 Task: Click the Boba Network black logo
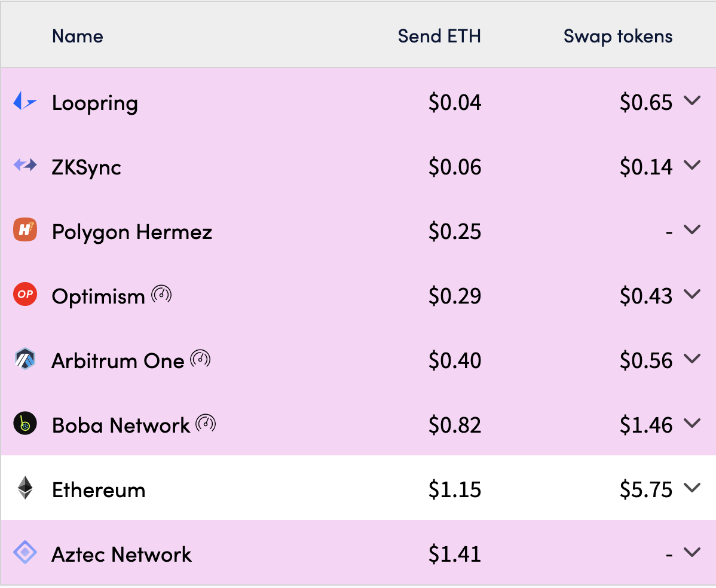25,423
